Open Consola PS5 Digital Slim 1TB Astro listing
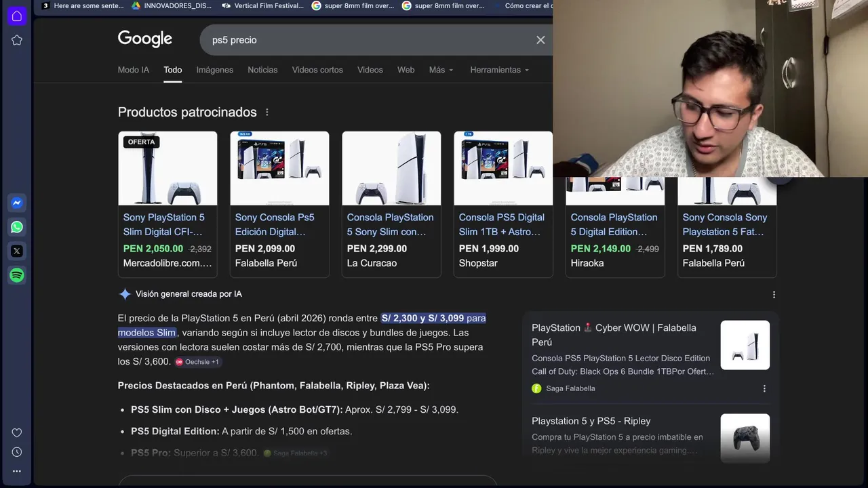 [x=502, y=224]
